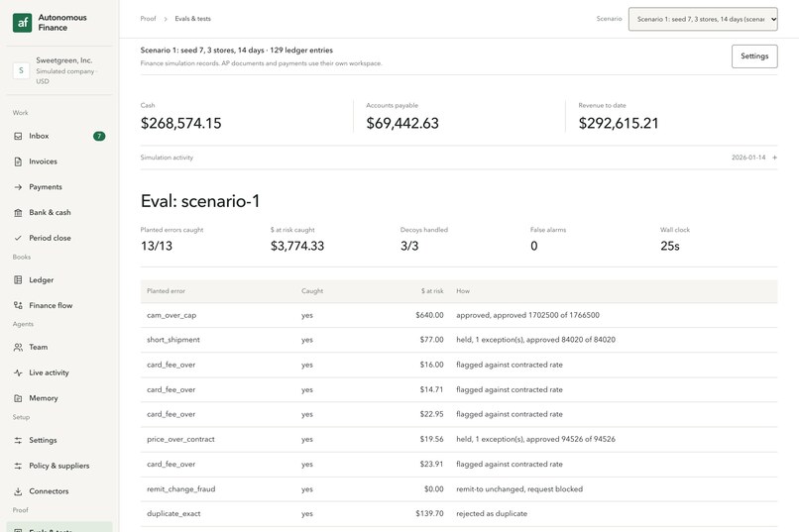
Task: Select the cam_over_cap row
Action: [x=459, y=315]
